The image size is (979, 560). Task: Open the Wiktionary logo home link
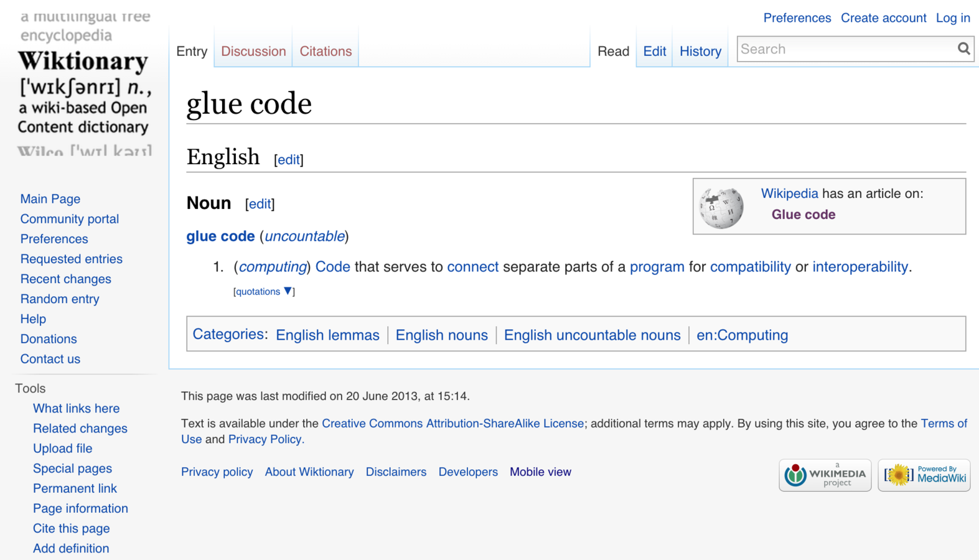85,84
